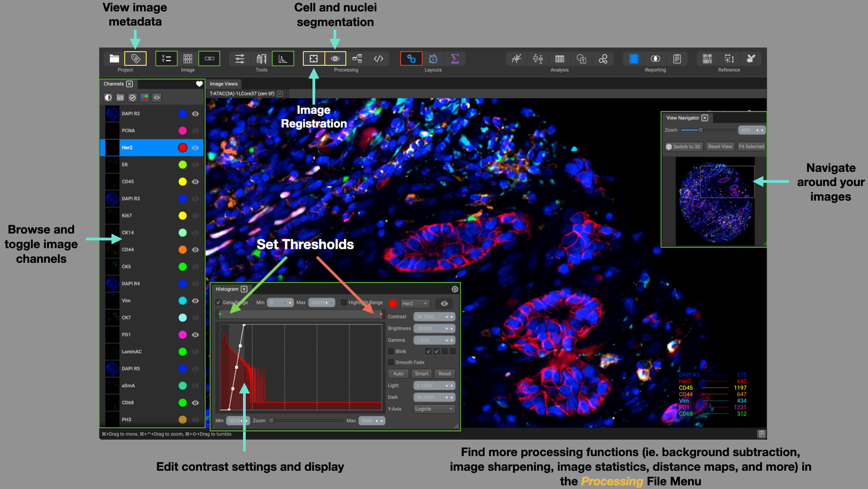
Task: Select the ruler and pencil tool icon
Action: [261, 58]
